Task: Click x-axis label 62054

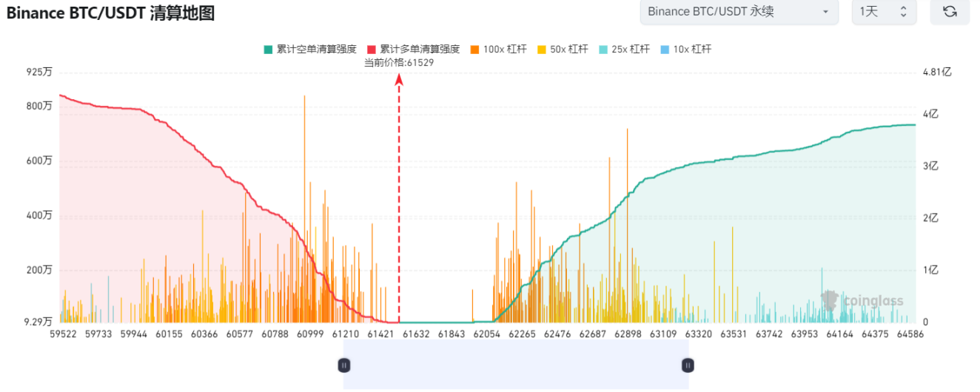Action: coord(486,334)
